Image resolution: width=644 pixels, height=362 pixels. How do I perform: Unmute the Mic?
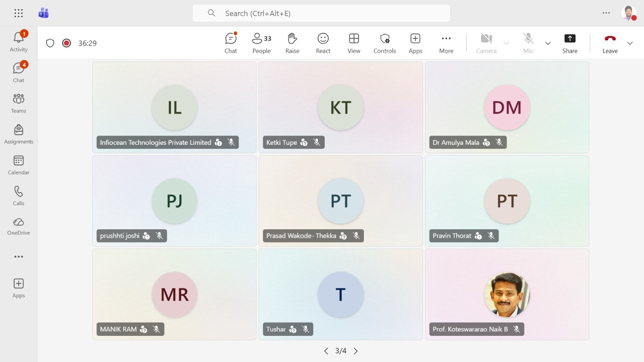[x=528, y=43]
